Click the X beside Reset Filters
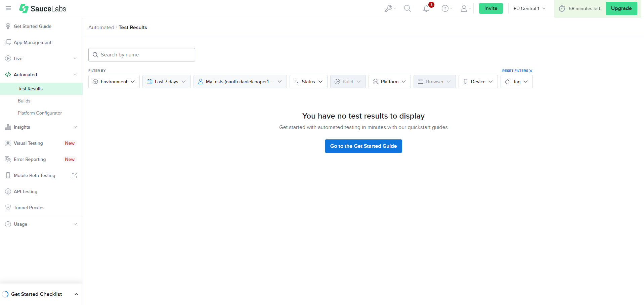This screenshot has width=644, height=305. (x=531, y=71)
